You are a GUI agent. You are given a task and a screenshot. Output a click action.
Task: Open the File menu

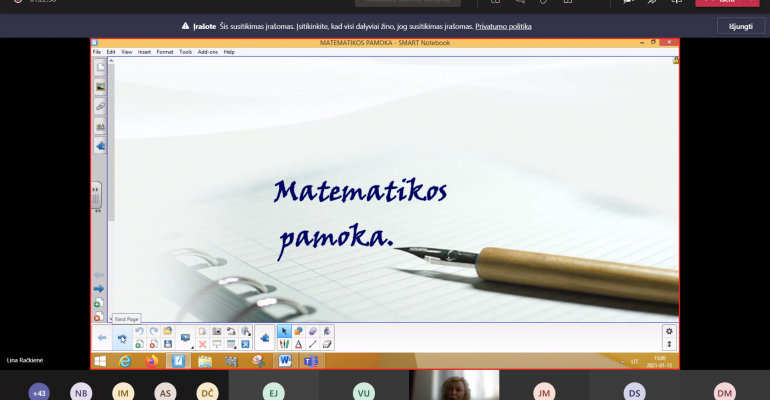point(97,52)
